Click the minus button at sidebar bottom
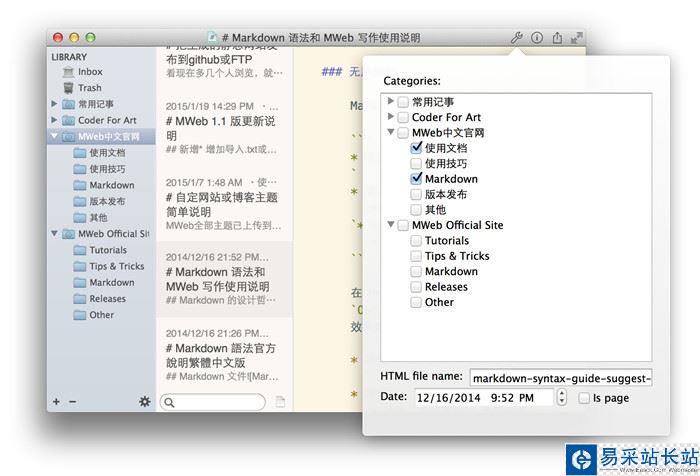The image size is (700, 476). tap(72, 401)
